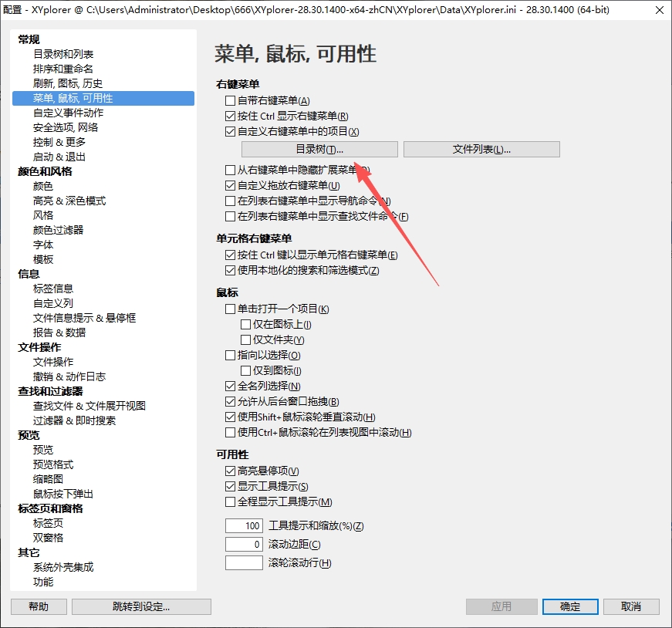The height and width of the screenshot is (628, 672).
Task: Open the 标签页 settings page
Action: 48,523
